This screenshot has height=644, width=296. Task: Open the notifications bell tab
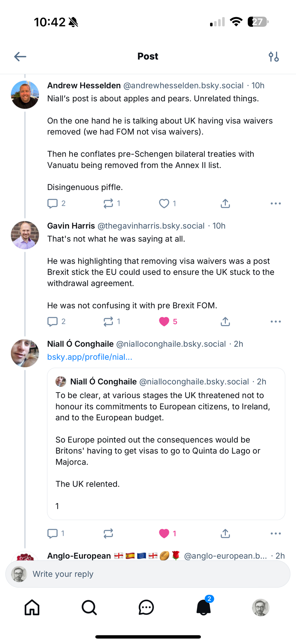tap(203, 608)
